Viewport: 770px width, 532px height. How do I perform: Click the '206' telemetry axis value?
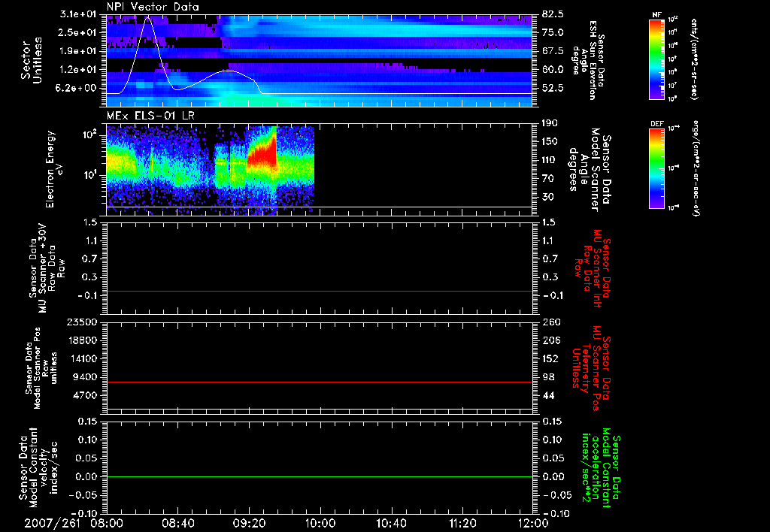coord(550,340)
